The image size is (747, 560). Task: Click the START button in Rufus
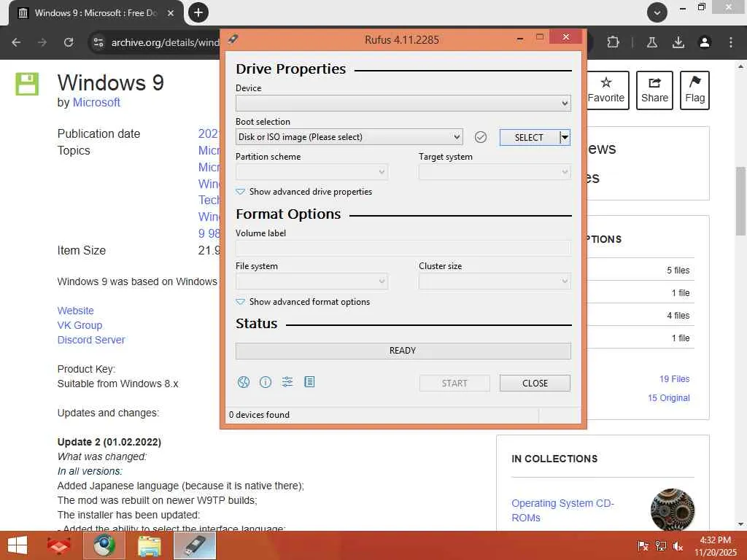click(x=454, y=384)
